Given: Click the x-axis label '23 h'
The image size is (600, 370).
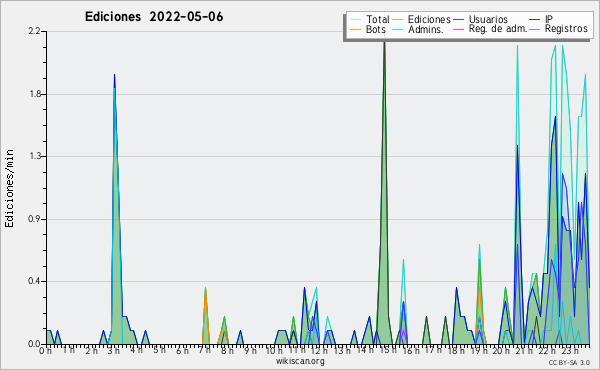Looking at the screenshot, I should pyautogui.click(x=569, y=350).
